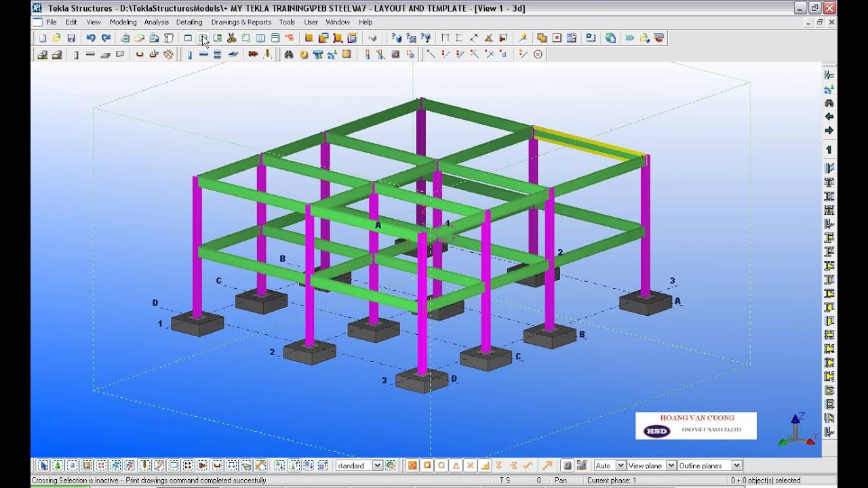This screenshot has width=868, height=488.
Task: Open the Detailing menu
Action: 189,22
